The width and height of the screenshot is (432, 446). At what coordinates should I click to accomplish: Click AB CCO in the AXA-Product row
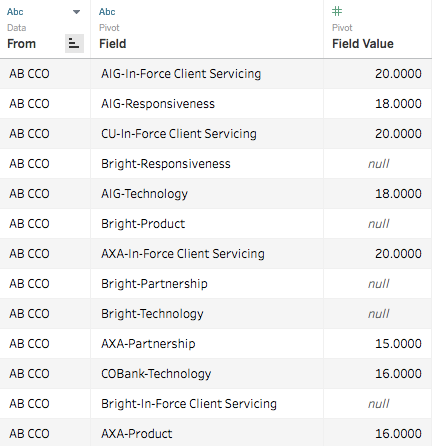click(29, 434)
